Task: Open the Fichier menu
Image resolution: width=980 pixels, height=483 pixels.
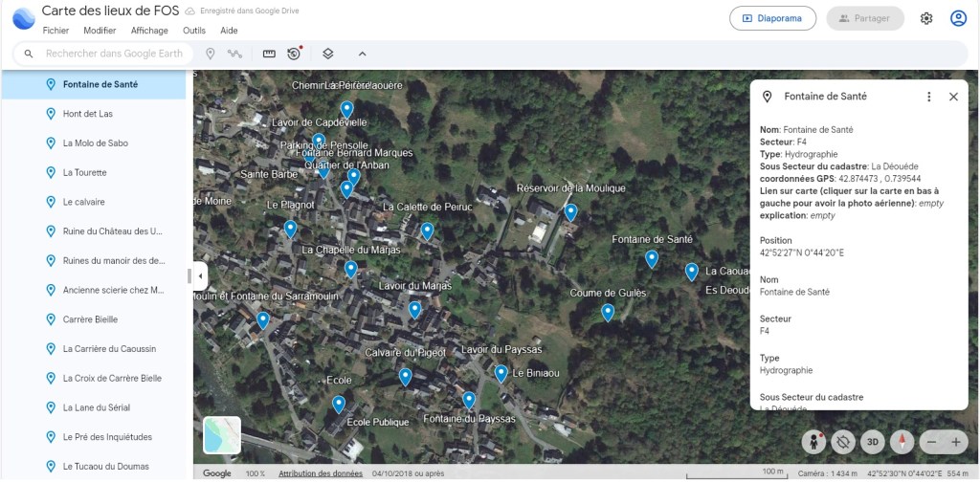Action: 56,31
